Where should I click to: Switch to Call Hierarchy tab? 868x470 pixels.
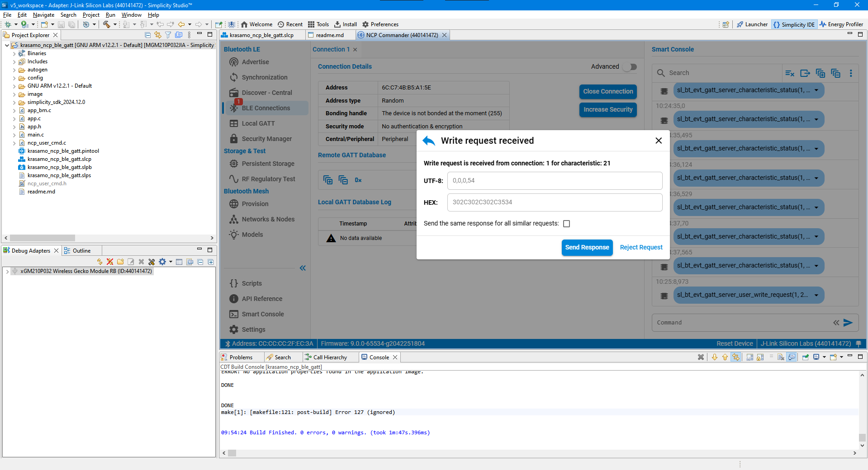point(330,357)
